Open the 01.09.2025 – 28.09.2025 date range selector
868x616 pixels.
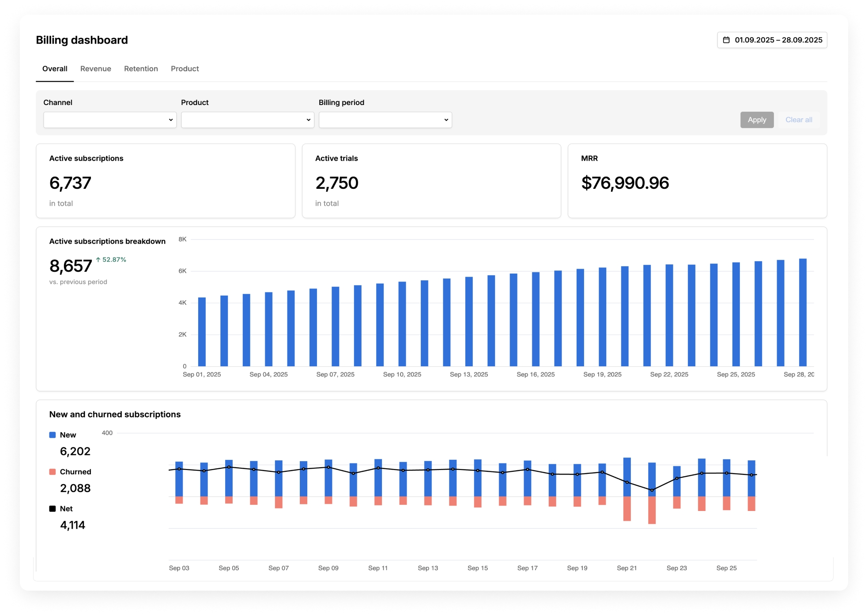click(773, 40)
